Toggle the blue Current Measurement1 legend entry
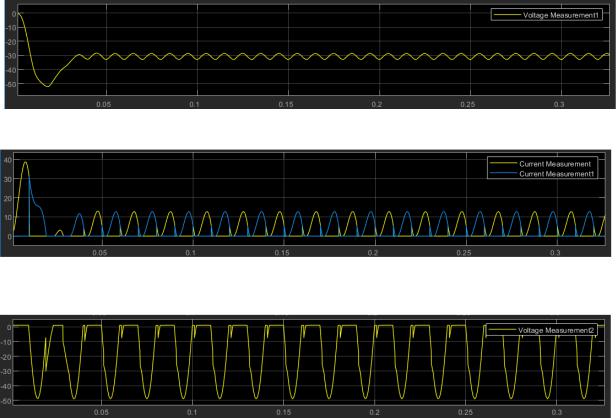Viewport: 616px width, 418px height. (x=542, y=174)
